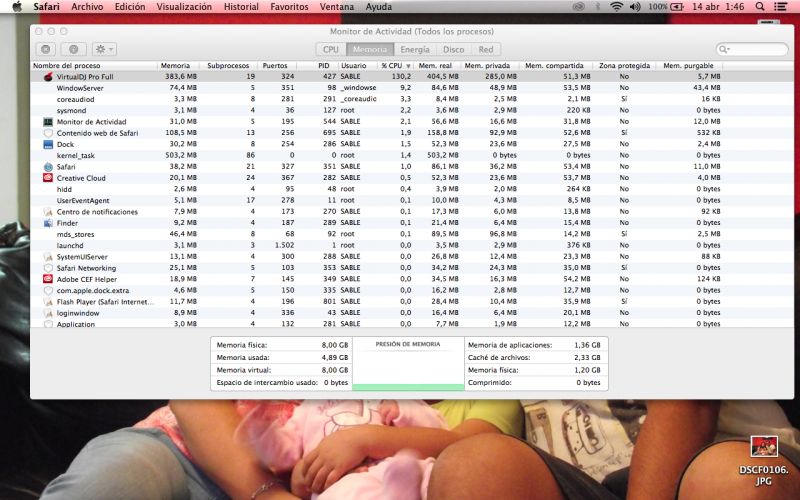Switch to the Red tab

(486, 49)
